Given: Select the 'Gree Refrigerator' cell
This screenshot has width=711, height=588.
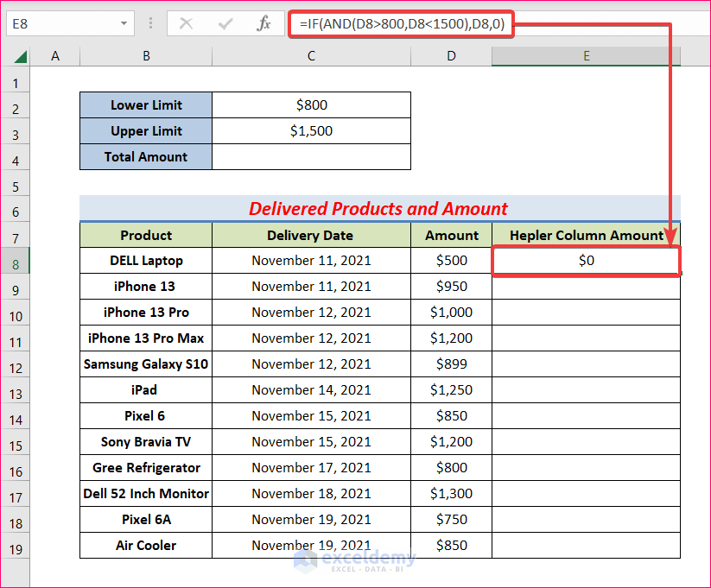Looking at the screenshot, I should click(x=146, y=467).
